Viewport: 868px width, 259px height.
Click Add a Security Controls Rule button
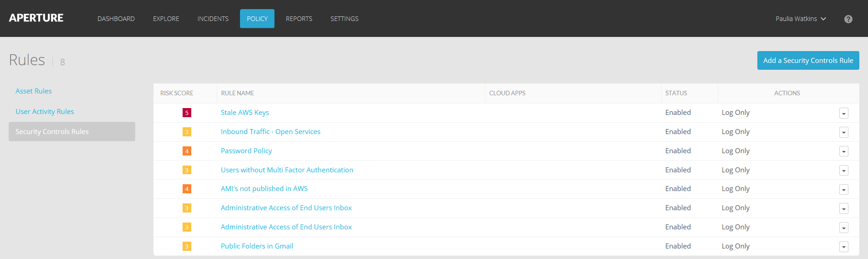[x=808, y=61]
